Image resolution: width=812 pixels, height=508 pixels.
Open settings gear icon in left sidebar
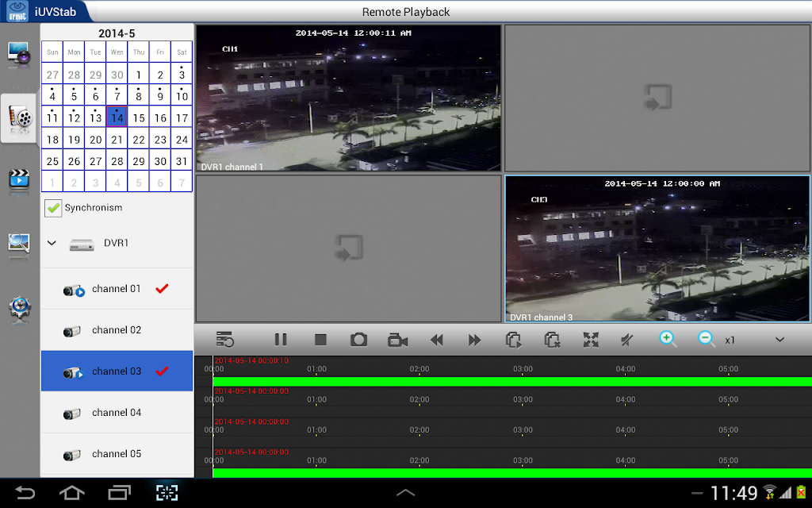pyautogui.click(x=20, y=310)
